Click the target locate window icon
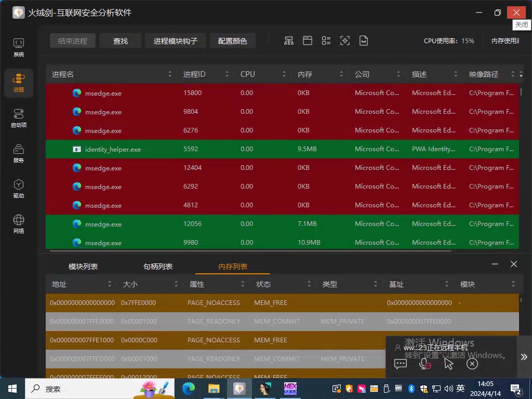This screenshot has width=532, height=399. (345, 41)
